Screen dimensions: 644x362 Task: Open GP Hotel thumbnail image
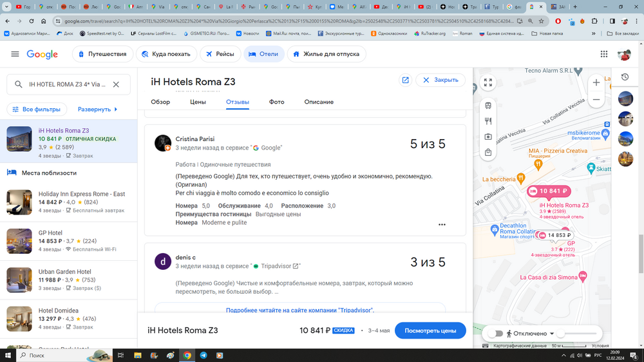tap(19, 241)
